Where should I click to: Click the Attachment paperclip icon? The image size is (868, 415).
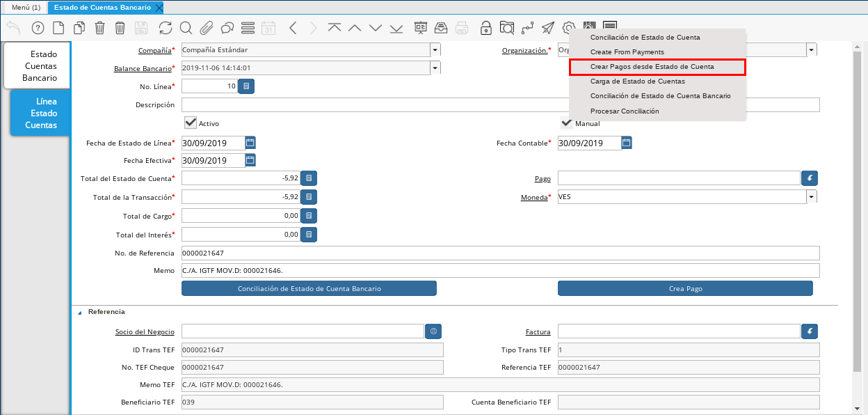coord(206,28)
